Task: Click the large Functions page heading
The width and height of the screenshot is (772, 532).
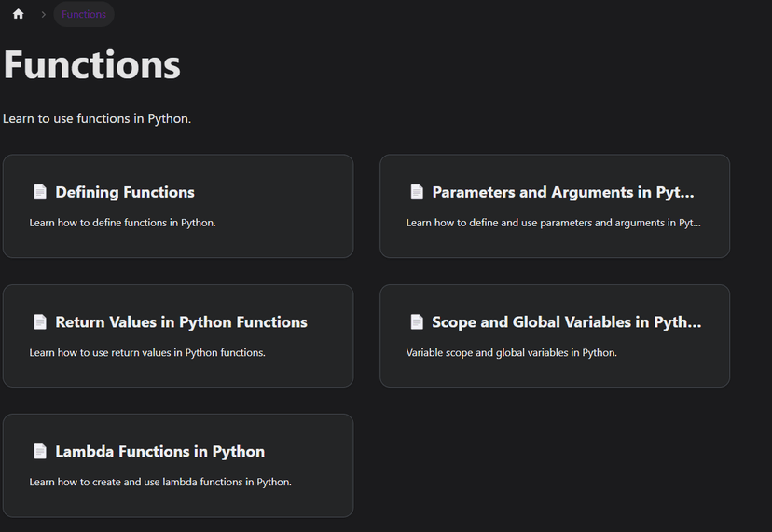Action: pyautogui.click(x=92, y=65)
